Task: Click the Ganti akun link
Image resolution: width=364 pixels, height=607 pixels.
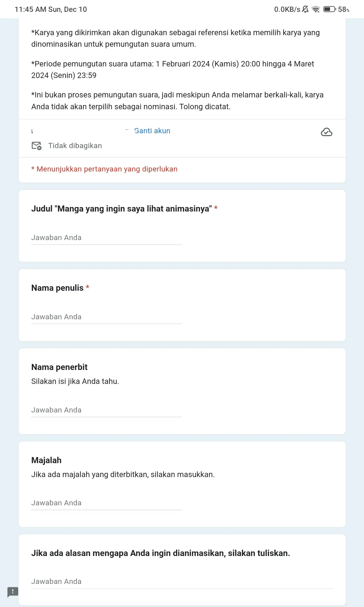Action: [152, 131]
